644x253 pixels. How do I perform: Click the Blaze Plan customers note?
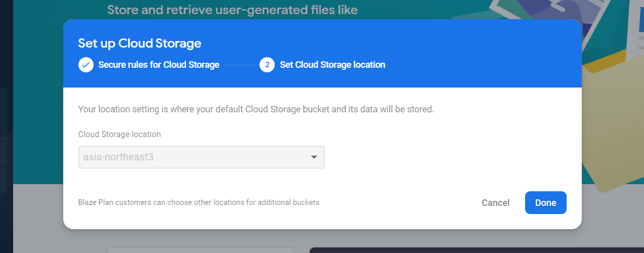coord(199,202)
